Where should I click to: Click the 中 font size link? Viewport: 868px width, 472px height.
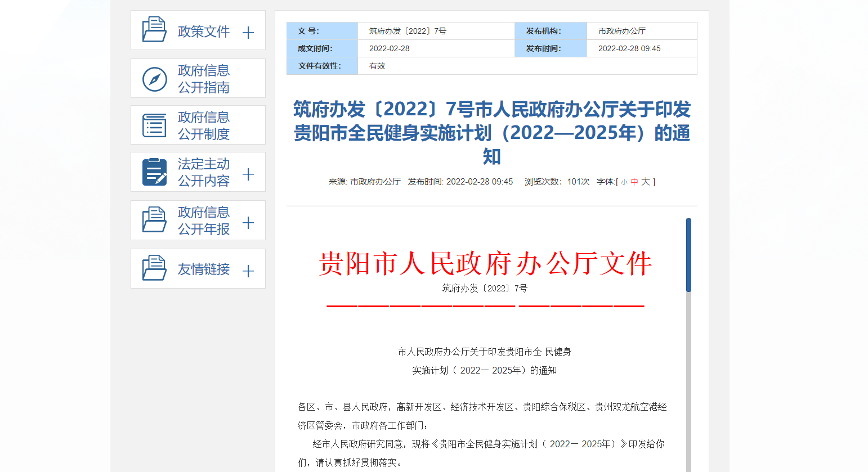tap(633, 182)
